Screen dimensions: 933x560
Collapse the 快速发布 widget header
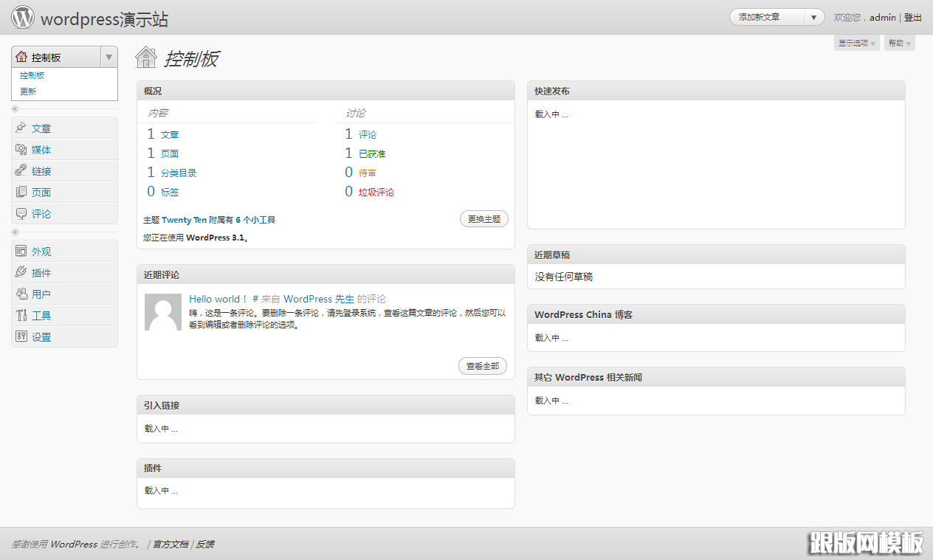click(x=716, y=91)
